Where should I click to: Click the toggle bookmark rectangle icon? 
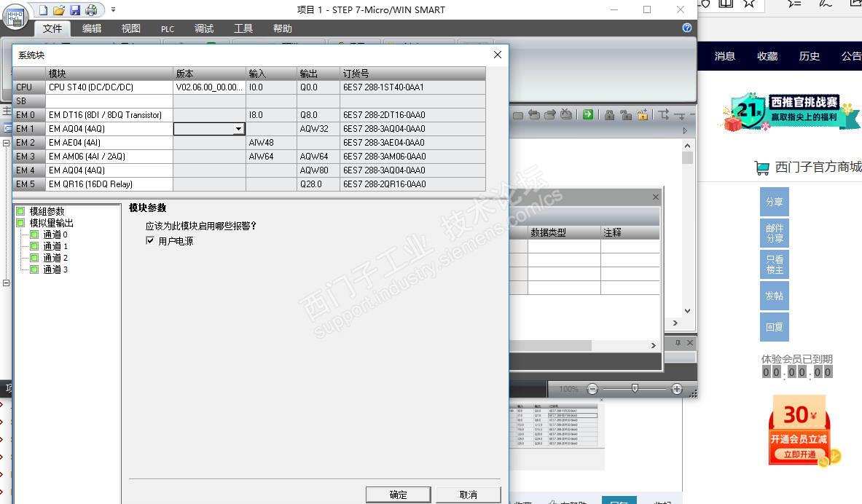click(x=518, y=115)
